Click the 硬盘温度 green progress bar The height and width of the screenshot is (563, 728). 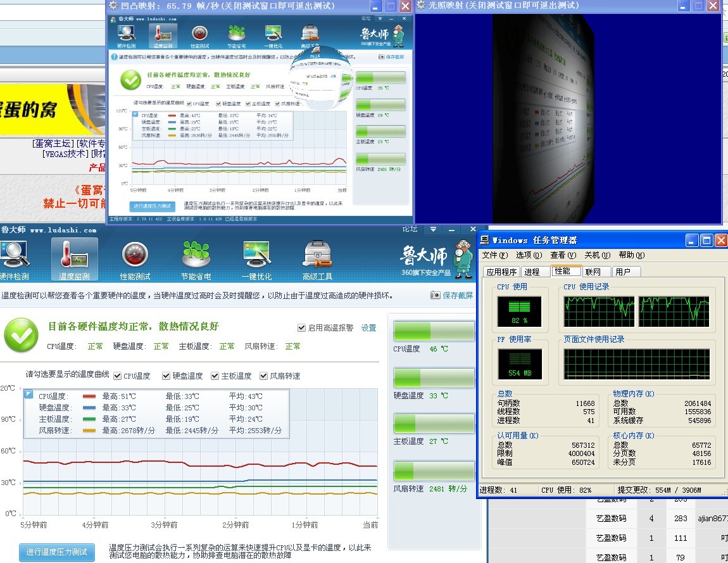point(434,377)
